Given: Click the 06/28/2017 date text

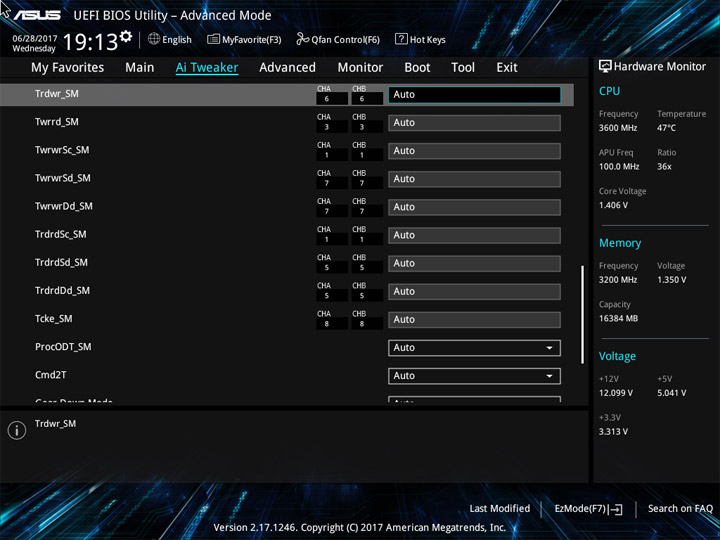Looking at the screenshot, I should tap(34, 39).
